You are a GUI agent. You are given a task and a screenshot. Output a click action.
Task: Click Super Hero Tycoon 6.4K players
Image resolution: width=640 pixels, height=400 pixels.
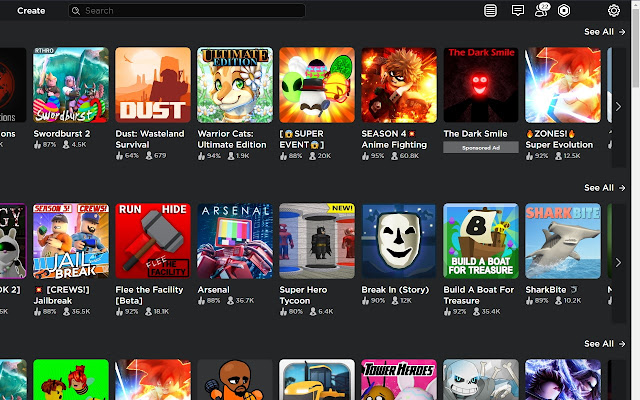pyautogui.click(x=322, y=311)
